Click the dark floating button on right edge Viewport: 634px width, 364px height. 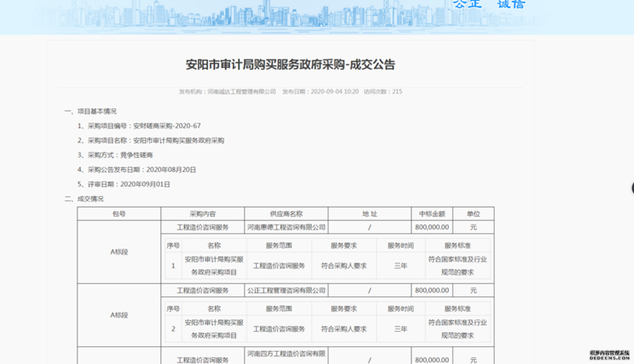tap(631, 188)
